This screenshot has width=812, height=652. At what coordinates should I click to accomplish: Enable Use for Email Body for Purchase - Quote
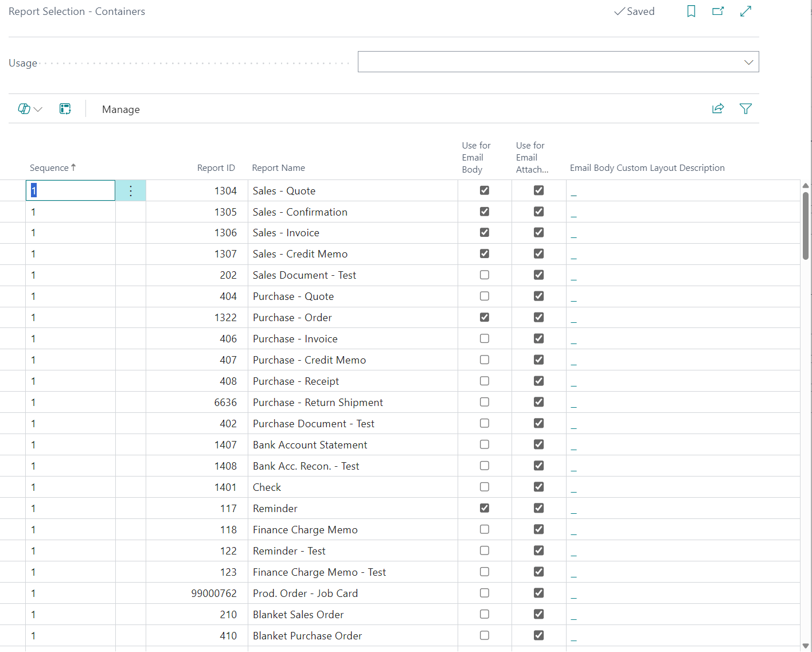[485, 296]
